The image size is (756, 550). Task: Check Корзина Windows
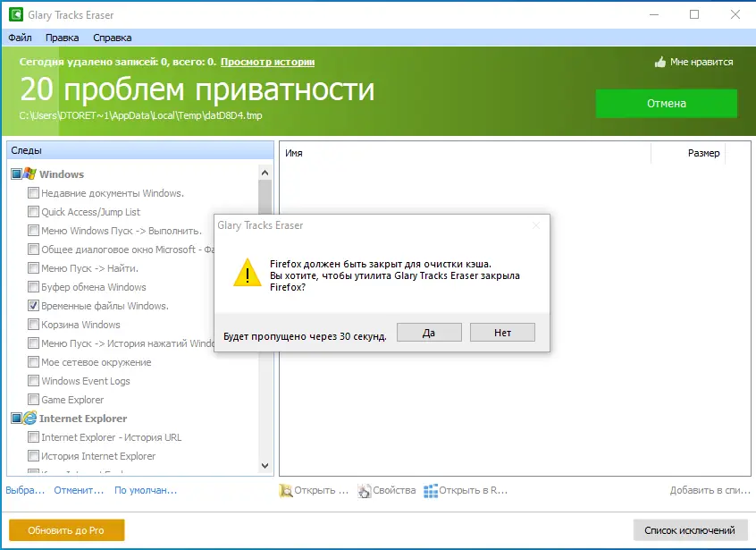(x=33, y=325)
